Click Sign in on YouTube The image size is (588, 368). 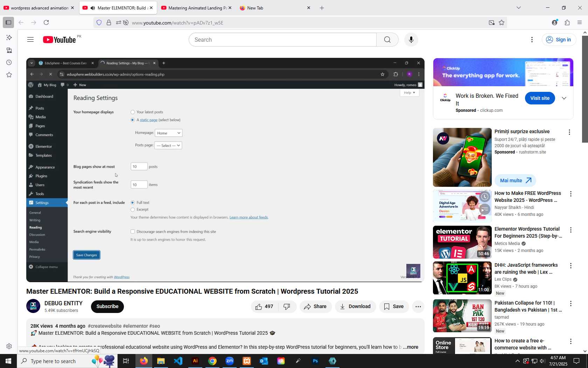pyautogui.click(x=559, y=40)
